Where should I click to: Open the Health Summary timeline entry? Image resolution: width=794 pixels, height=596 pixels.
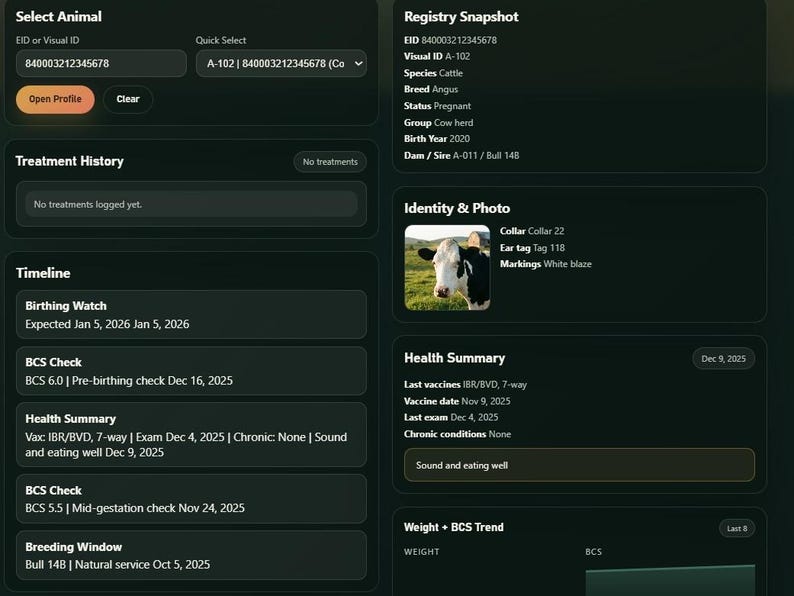tap(191, 435)
